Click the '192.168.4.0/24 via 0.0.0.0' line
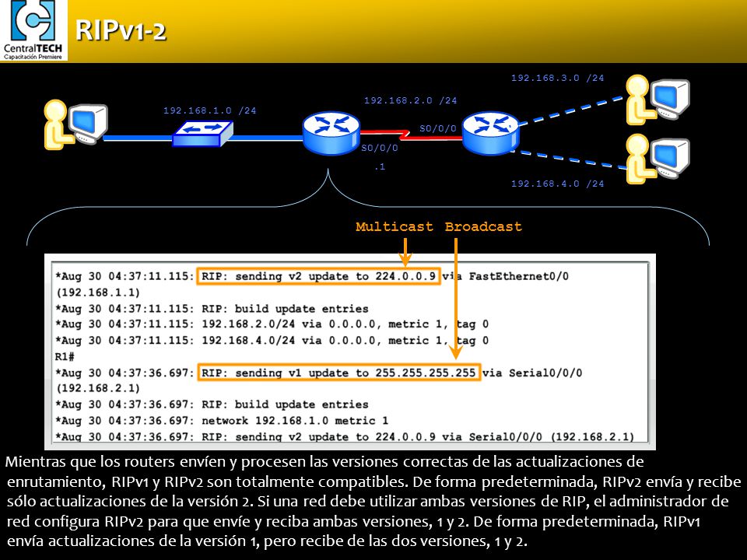The image size is (747, 560). pyautogui.click(x=272, y=341)
